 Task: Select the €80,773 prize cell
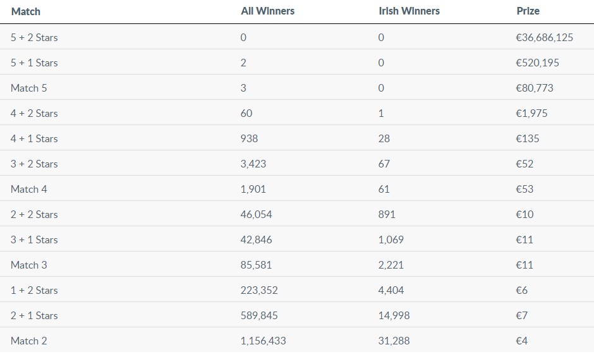534,88
